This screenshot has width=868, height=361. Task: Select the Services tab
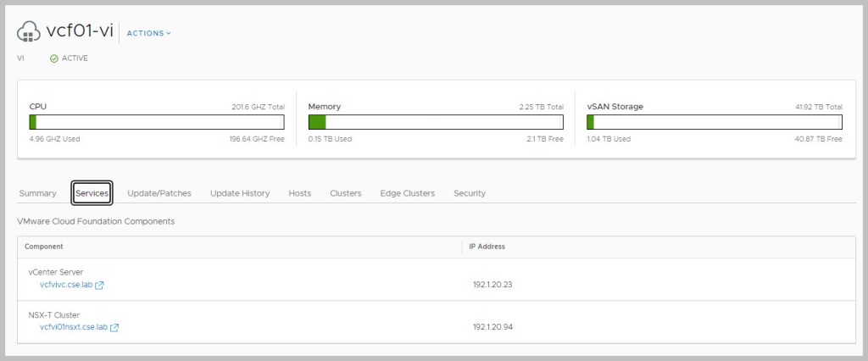(92, 193)
